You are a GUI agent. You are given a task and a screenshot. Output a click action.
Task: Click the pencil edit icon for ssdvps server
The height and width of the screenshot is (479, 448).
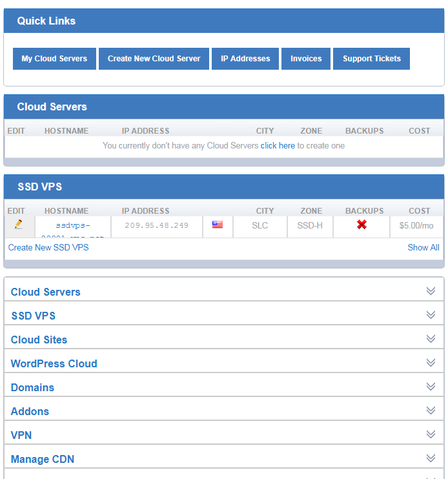click(19, 225)
